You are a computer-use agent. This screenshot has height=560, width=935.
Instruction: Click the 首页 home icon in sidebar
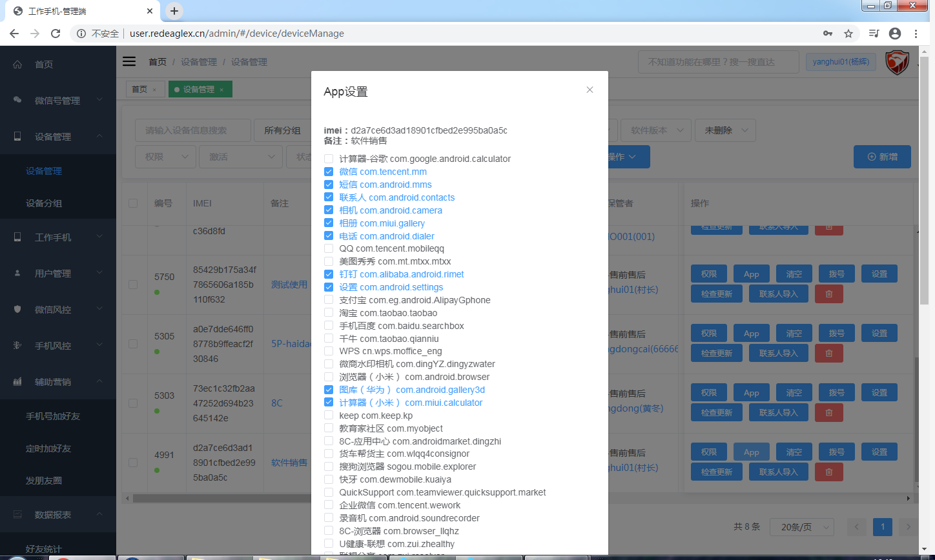pyautogui.click(x=17, y=65)
